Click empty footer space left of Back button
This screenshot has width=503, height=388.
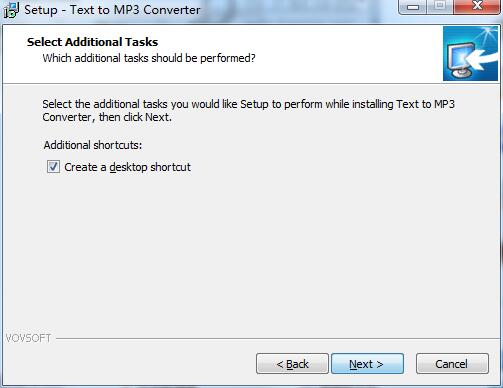(x=130, y=364)
